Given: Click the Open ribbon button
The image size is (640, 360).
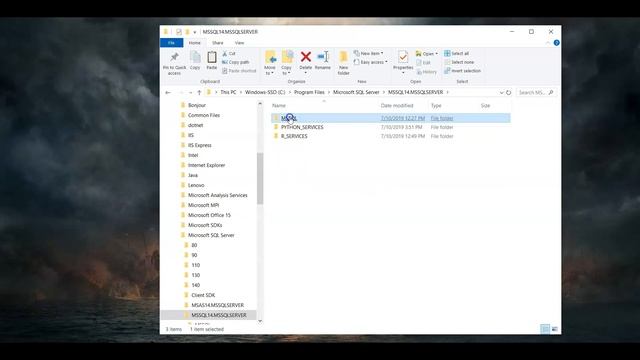Looking at the screenshot, I should click(x=427, y=53).
